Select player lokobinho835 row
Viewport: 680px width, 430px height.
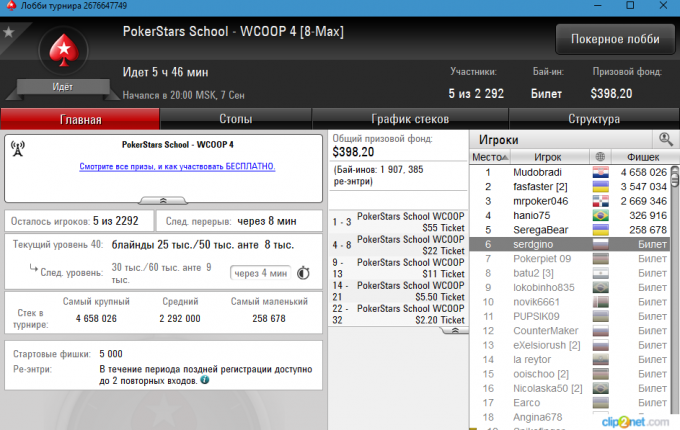click(x=570, y=287)
